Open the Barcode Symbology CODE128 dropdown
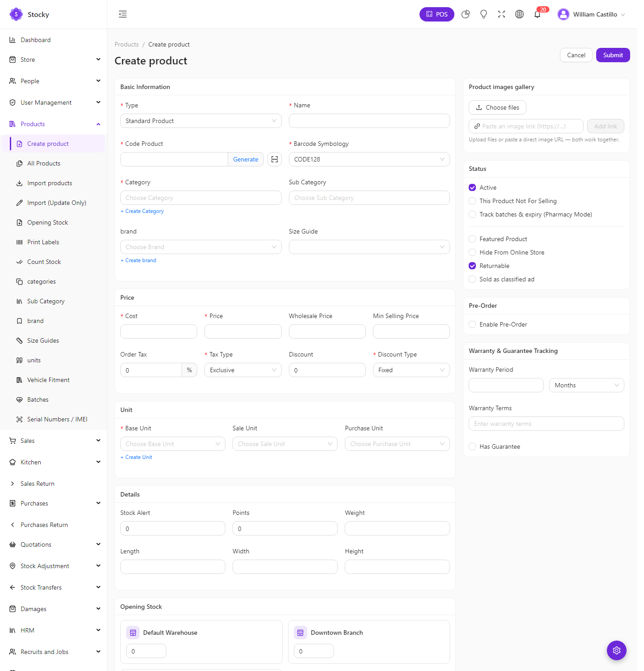Image resolution: width=644 pixels, height=671 pixels. point(369,159)
